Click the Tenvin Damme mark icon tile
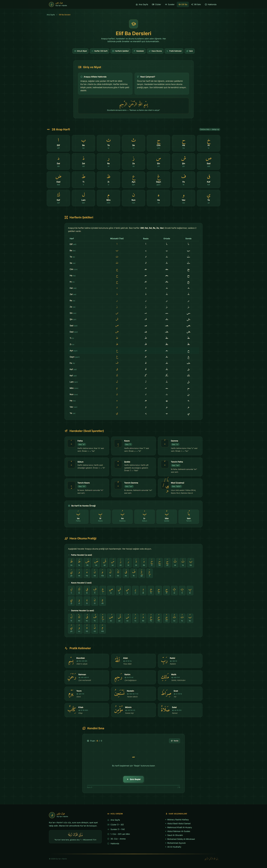267x868 pixels. coord(118,485)
